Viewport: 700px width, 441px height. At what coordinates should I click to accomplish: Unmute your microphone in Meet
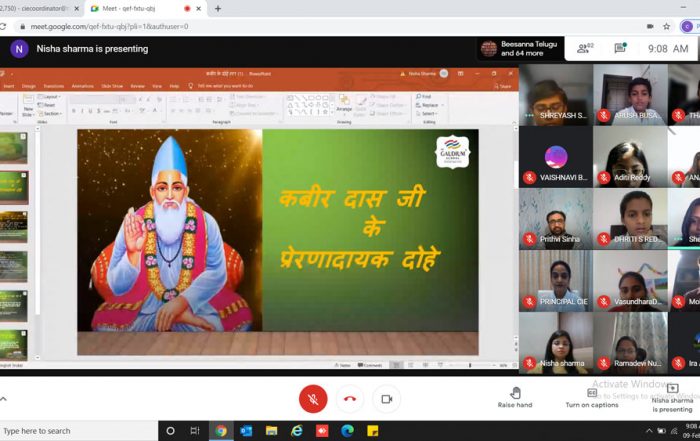pyautogui.click(x=313, y=399)
